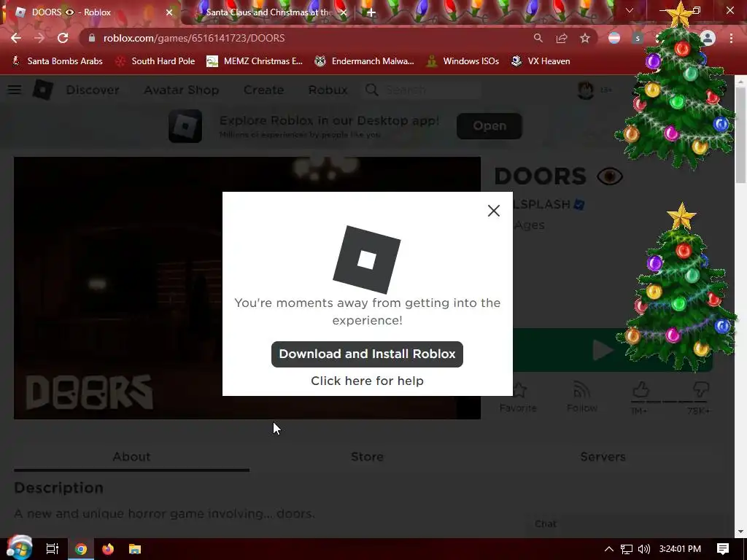
Task: Reload the page with the refresh icon
Action: point(63,38)
